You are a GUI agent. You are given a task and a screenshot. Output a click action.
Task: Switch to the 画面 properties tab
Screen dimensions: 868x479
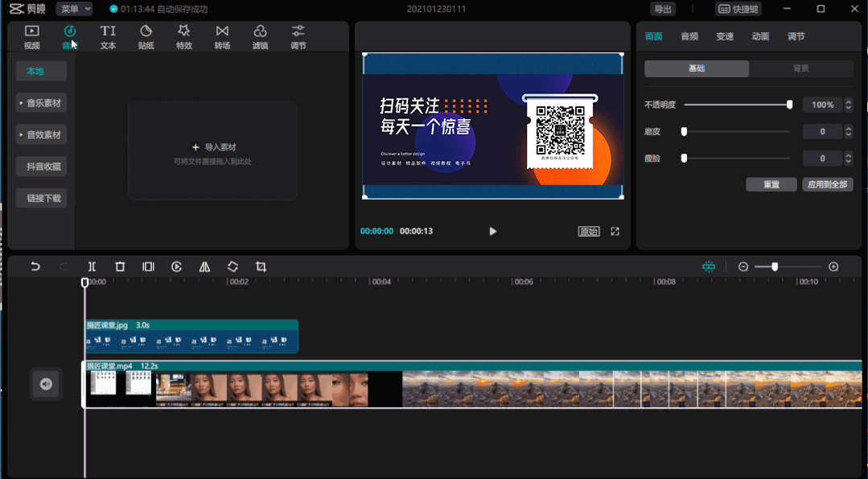click(x=654, y=36)
